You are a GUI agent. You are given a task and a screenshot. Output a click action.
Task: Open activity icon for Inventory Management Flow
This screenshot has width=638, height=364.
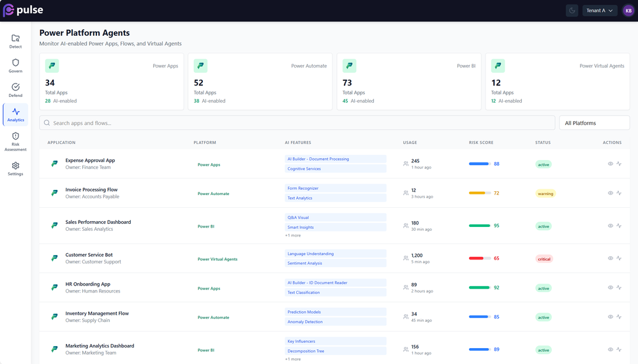pos(619,317)
